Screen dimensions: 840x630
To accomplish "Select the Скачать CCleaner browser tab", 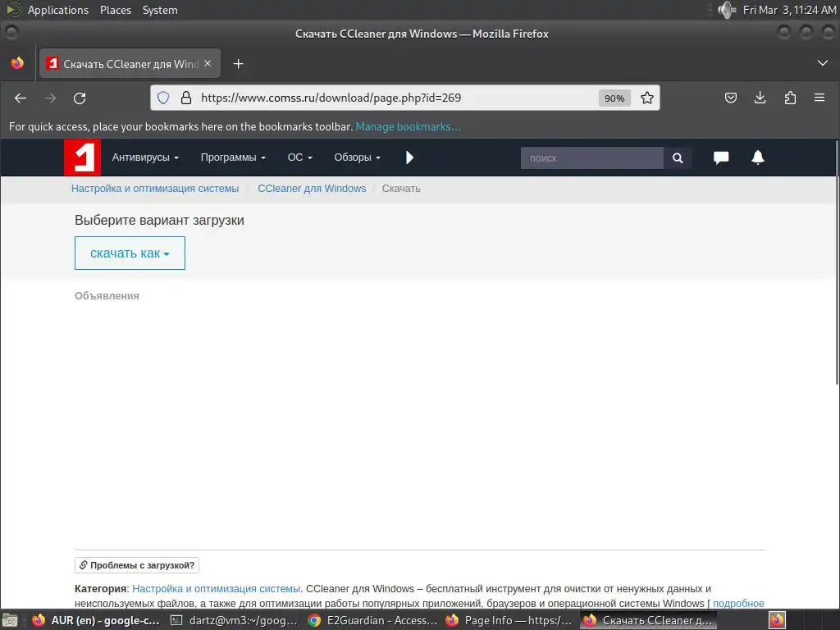I will click(x=130, y=64).
